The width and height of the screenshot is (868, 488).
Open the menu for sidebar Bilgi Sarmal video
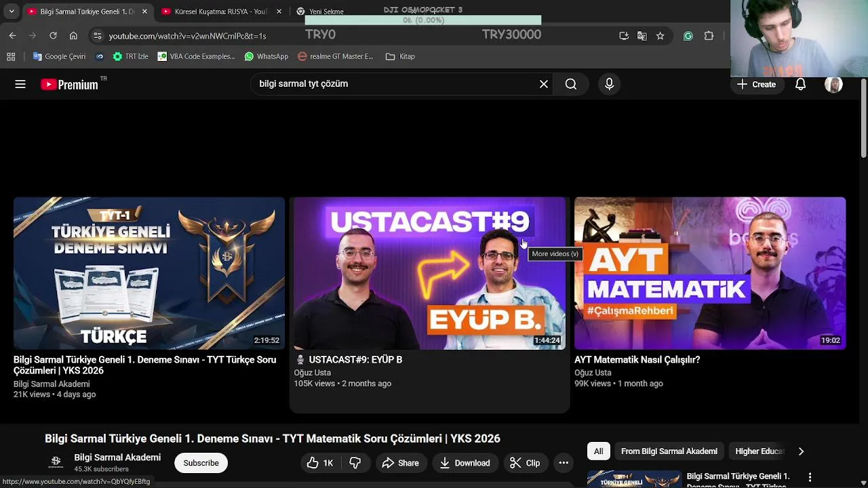pyautogui.click(x=810, y=478)
